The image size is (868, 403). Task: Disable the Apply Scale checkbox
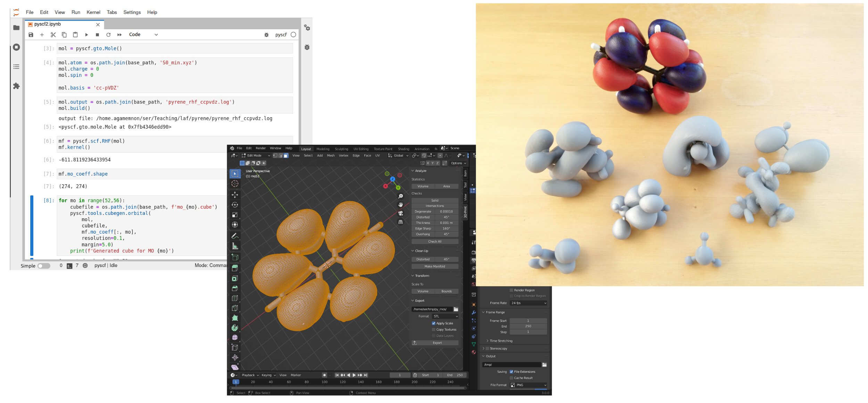[x=433, y=323]
